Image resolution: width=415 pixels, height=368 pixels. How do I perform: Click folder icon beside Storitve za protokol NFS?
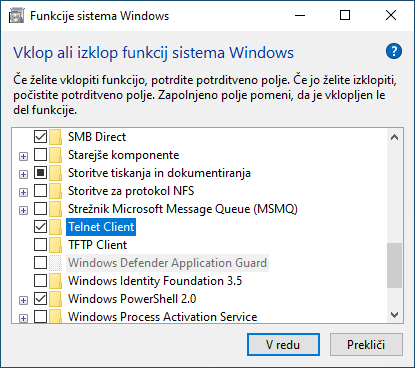coord(55,191)
